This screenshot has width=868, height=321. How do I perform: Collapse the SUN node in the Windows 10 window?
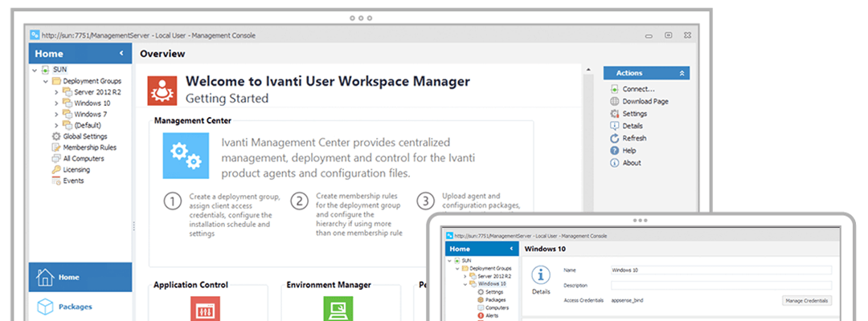[x=449, y=260]
